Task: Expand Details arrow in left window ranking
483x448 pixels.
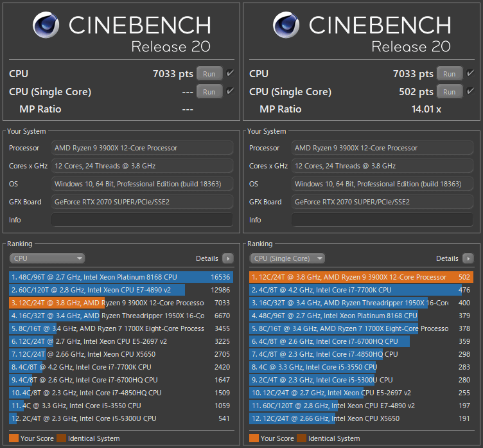Action: [228, 258]
